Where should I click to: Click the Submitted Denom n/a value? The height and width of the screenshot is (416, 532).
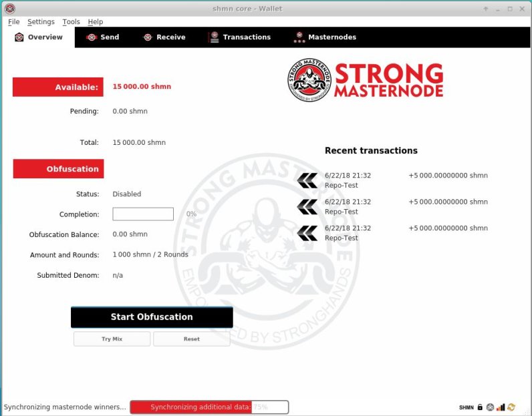[118, 275]
